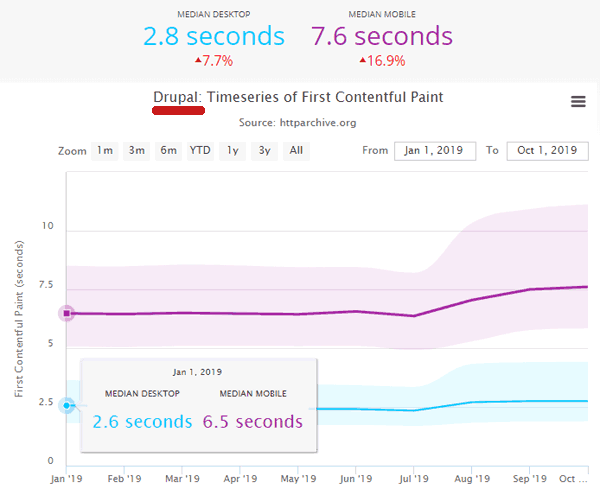Click the mobile data point marker at Jan '19

(67, 313)
